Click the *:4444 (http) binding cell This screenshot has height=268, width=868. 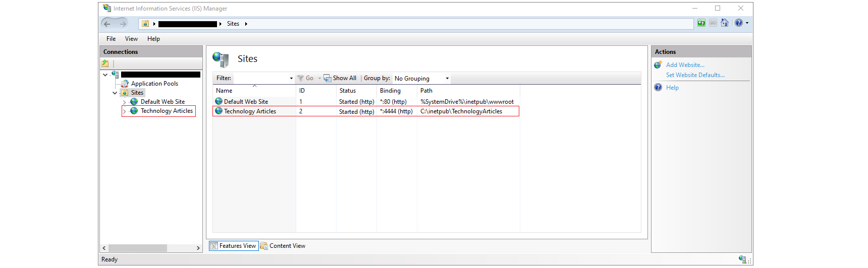pyautogui.click(x=396, y=112)
